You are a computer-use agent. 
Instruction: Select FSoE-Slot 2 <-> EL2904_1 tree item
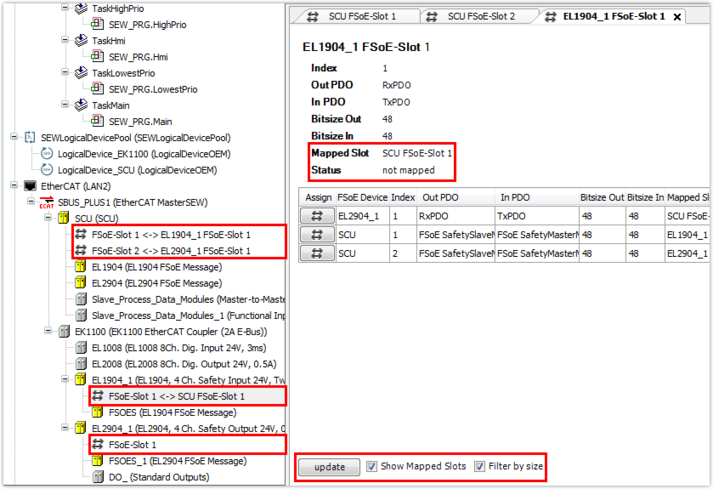[170, 250]
